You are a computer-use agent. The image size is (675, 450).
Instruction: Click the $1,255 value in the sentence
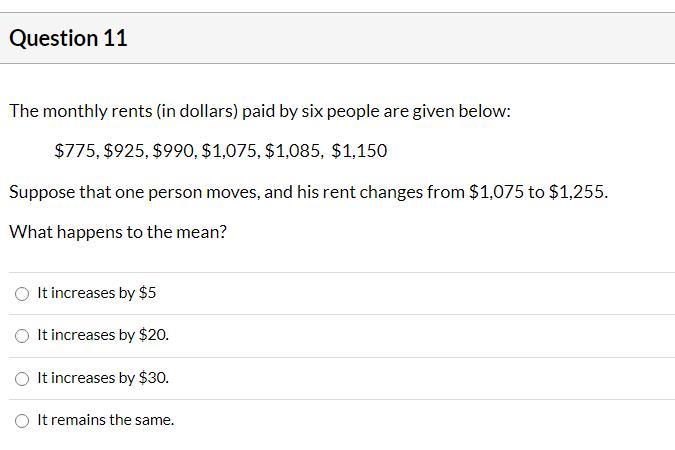[576, 192]
